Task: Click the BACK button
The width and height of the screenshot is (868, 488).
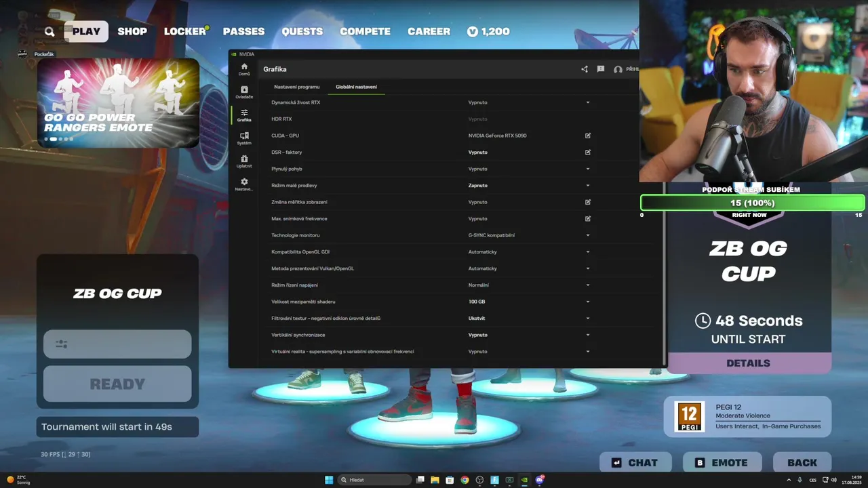Action: [x=802, y=462]
